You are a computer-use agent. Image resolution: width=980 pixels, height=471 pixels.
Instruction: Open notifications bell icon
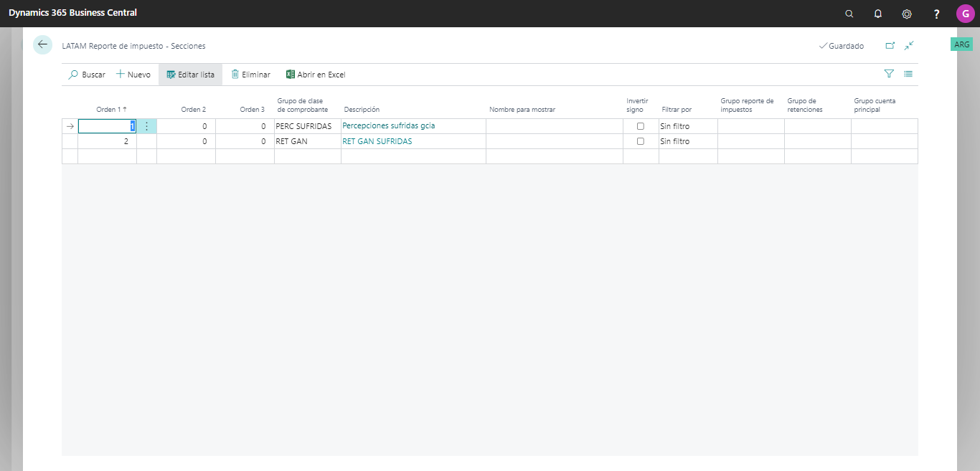878,14
